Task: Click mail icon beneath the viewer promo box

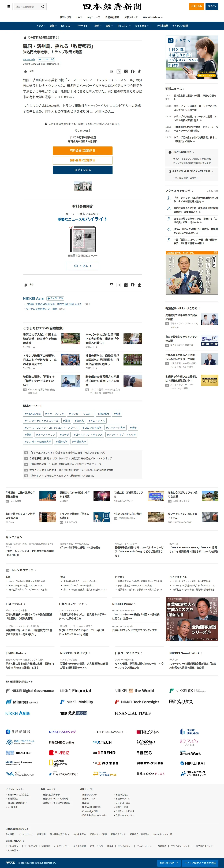Action: pos(112,285)
